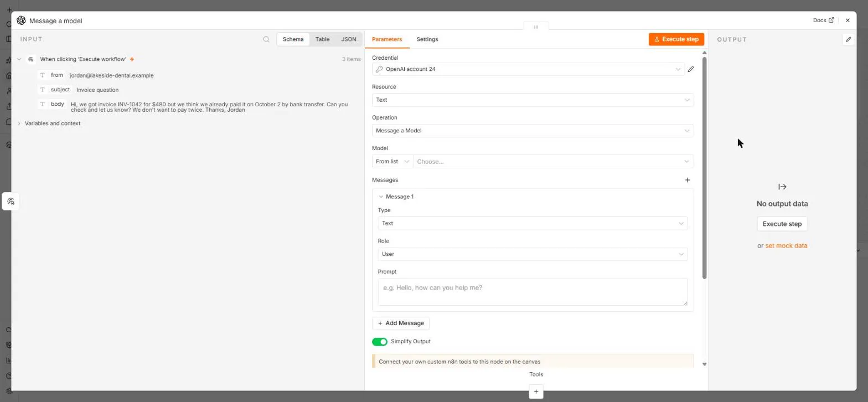The image size is (868, 402).
Task: Open the Credential dropdown 'OpenAI account 24'
Action: pos(528,69)
